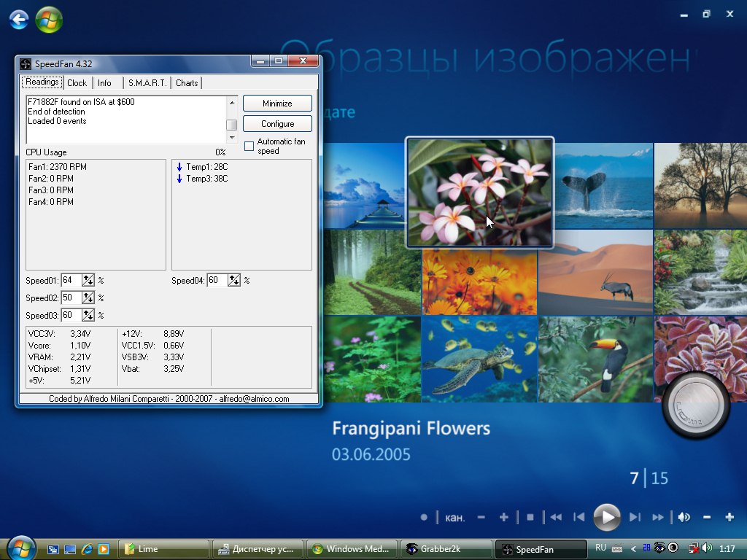This screenshot has height=560, width=747.
Task: Adjust Speed03 spinner arrows
Action: [88, 315]
